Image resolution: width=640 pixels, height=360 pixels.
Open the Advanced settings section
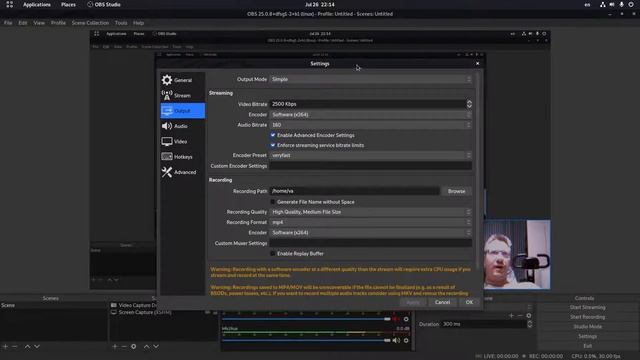point(182,172)
